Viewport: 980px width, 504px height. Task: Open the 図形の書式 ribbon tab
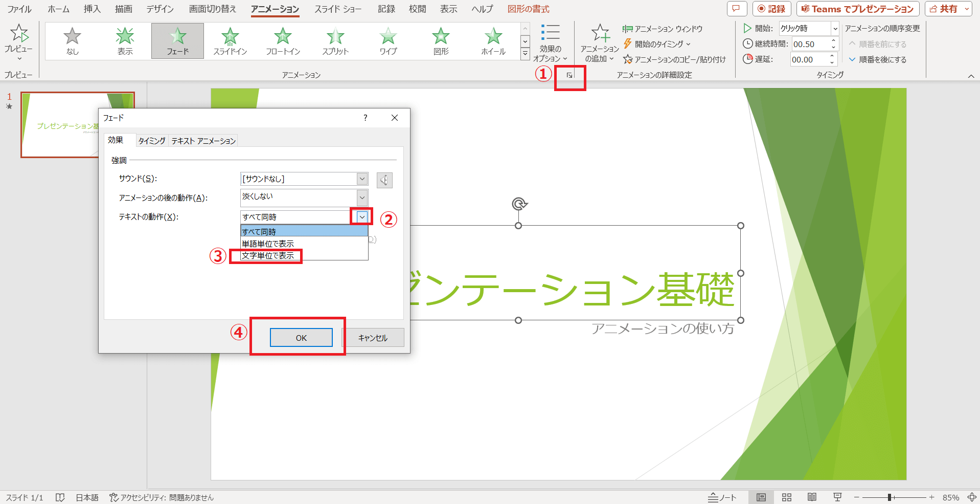[529, 9]
